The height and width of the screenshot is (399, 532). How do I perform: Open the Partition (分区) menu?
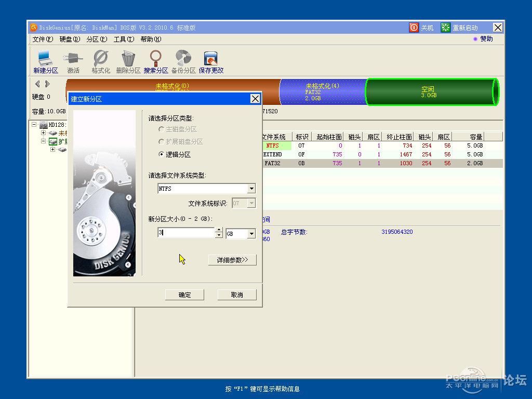point(97,39)
